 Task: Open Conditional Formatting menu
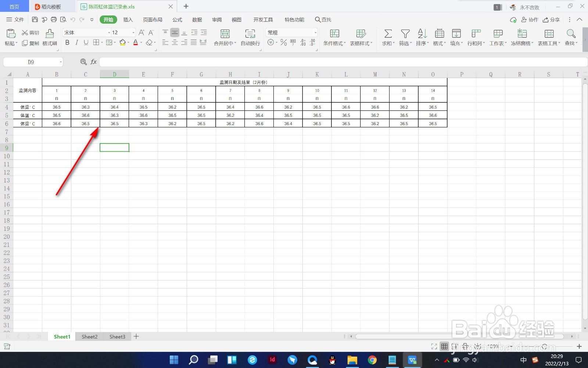click(x=334, y=37)
